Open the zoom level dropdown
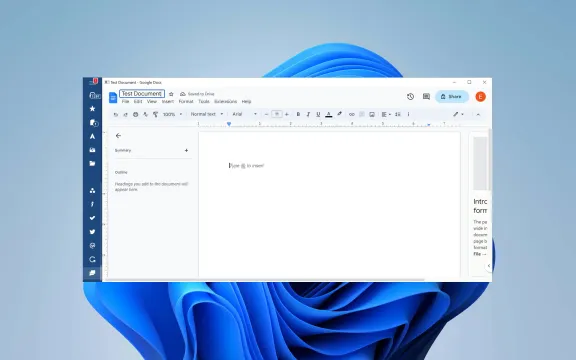This screenshot has height=360, width=576. [x=173, y=115]
